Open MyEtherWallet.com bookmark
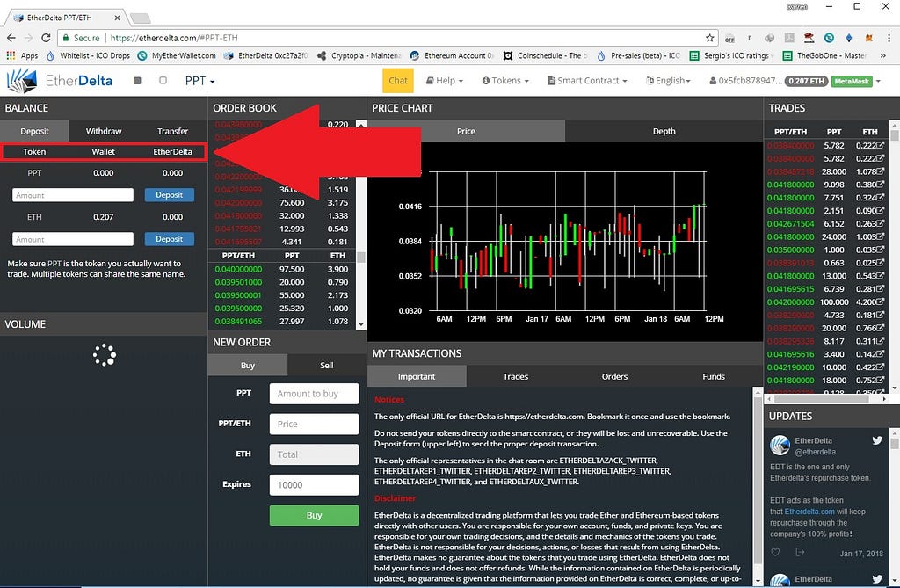Screen dimensions: 900x588 click(177, 55)
